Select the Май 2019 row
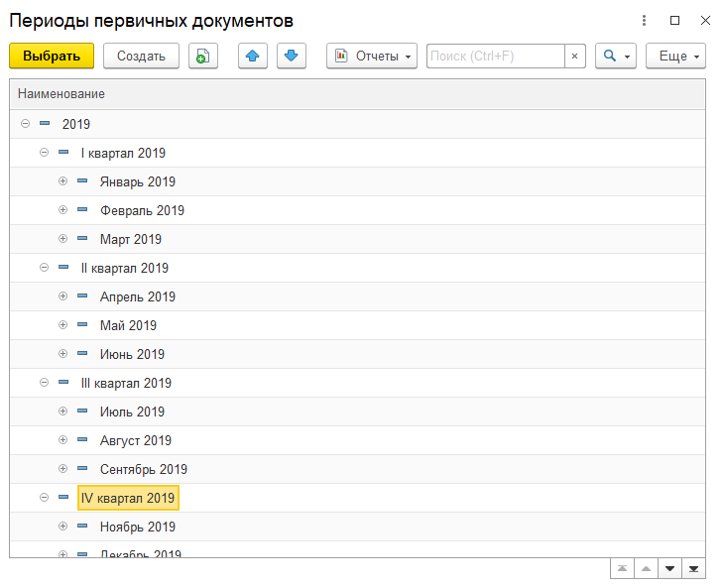 coord(128,325)
